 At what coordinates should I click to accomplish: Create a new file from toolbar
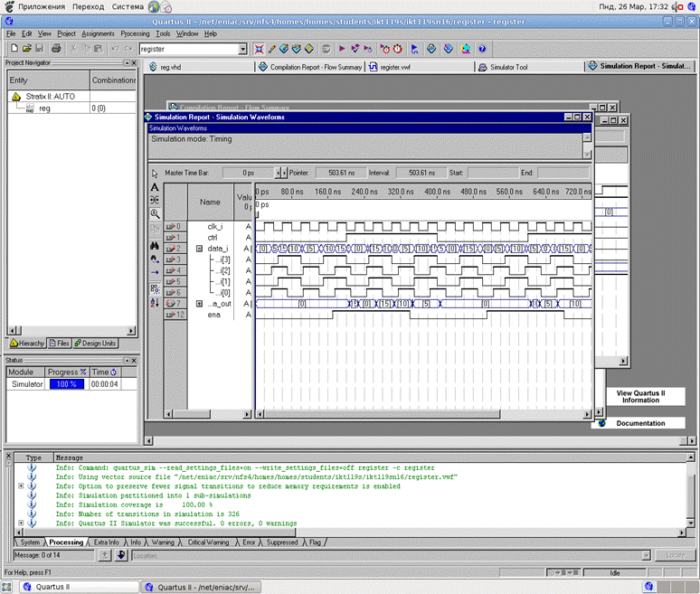tap(14, 49)
